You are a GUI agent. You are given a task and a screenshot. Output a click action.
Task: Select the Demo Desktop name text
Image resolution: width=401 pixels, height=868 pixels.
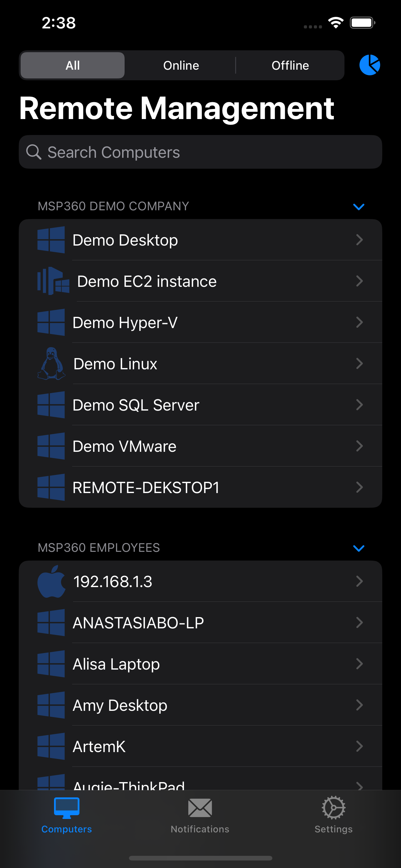pyautogui.click(x=125, y=240)
